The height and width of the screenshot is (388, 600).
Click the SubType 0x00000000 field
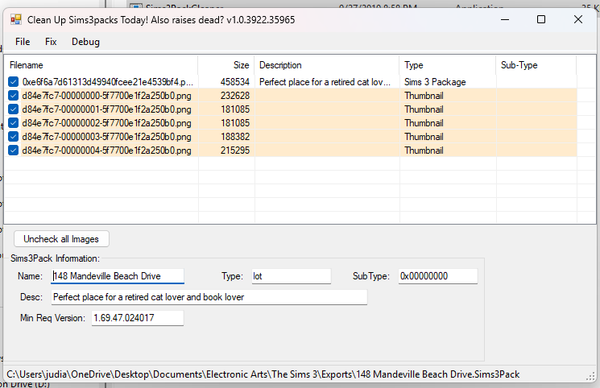click(438, 276)
